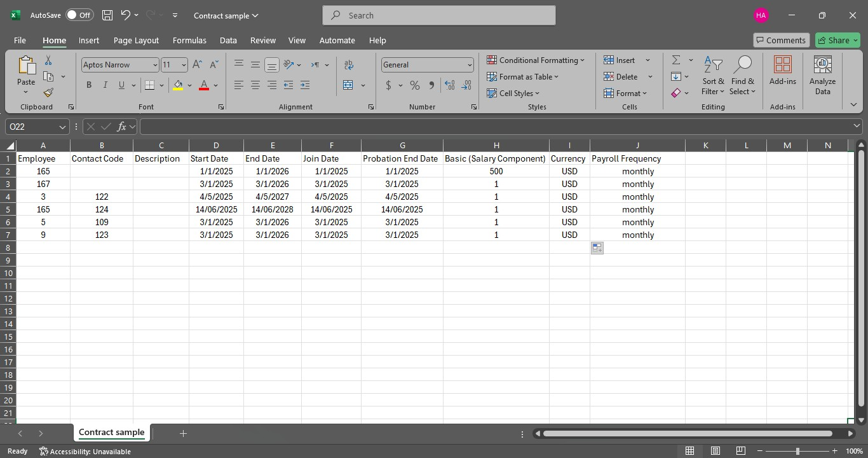868x458 pixels.
Task: Expand the Conditional Formatting dropdown
Action: [x=536, y=60]
